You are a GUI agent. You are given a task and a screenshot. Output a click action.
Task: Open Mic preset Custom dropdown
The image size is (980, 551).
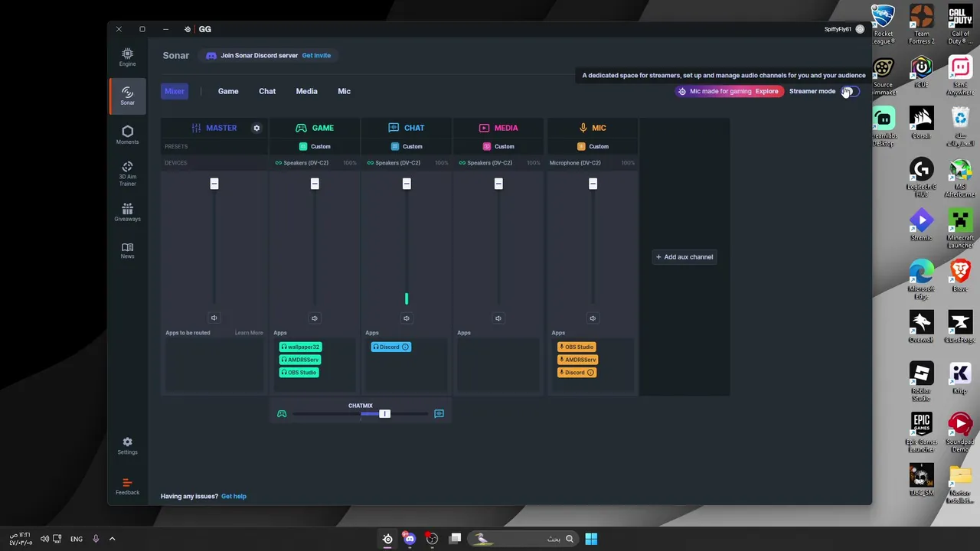coord(593,146)
